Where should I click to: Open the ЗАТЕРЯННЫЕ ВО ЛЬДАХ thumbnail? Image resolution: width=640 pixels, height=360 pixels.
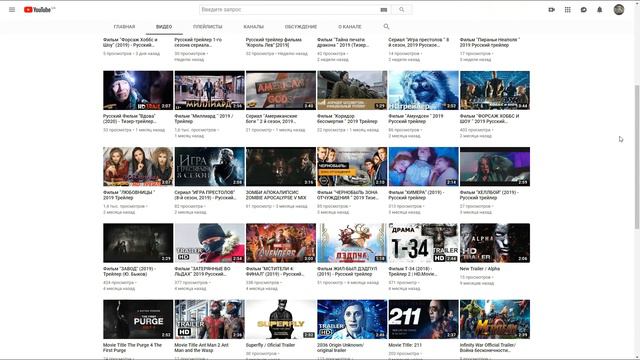point(209,243)
